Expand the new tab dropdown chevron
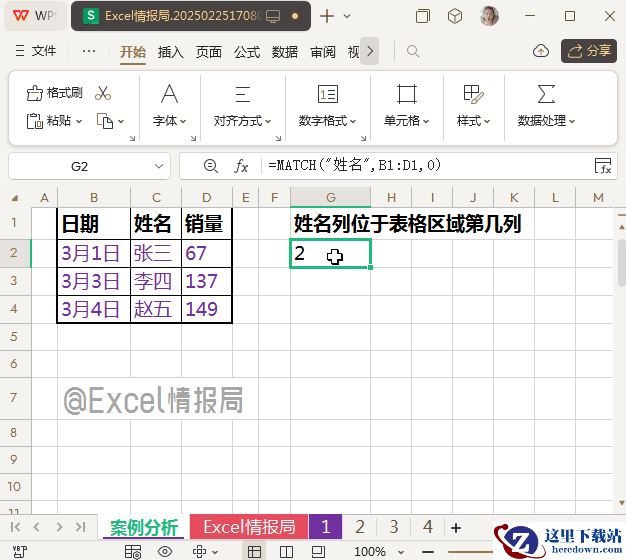 coord(347,16)
